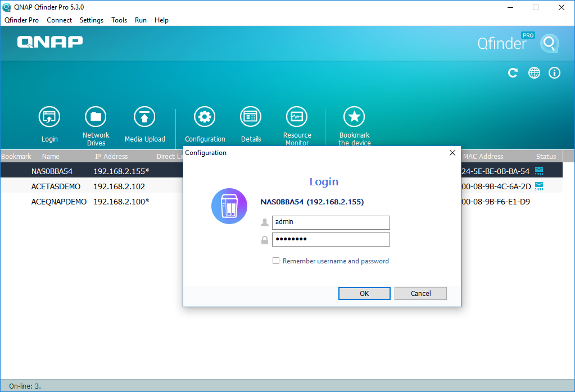Open the Configuration gear icon
Screen dimensions: 575x392
pos(205,117)
